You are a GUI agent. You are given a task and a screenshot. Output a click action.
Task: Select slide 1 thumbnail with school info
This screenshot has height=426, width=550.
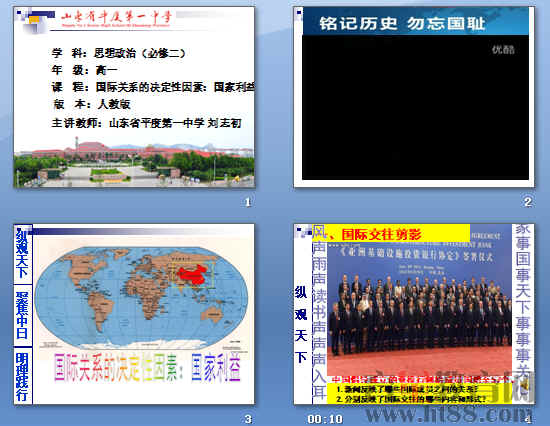tap(134, 97)
